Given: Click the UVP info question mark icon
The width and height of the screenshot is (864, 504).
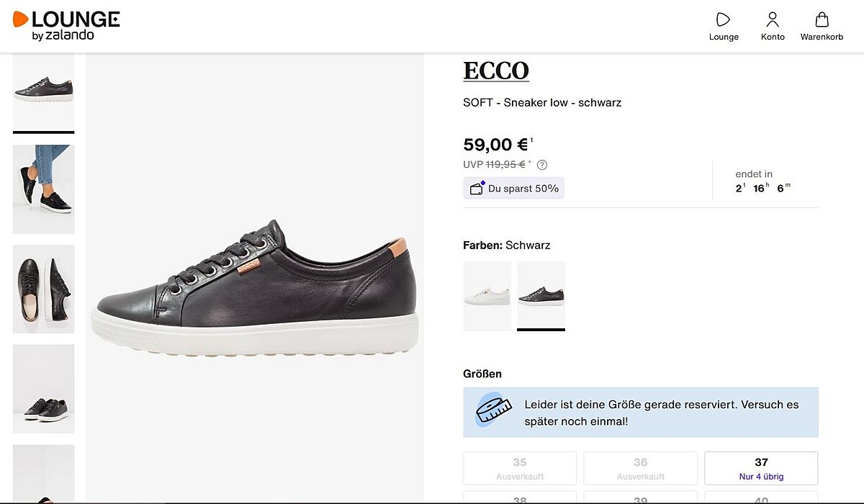Looking at the screenshot, I should [542, 165].
